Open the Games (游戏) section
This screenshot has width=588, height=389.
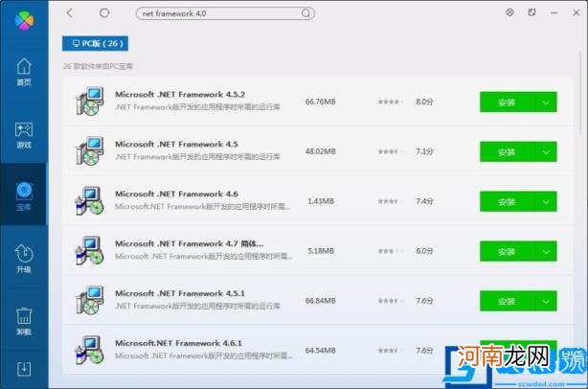24,135
